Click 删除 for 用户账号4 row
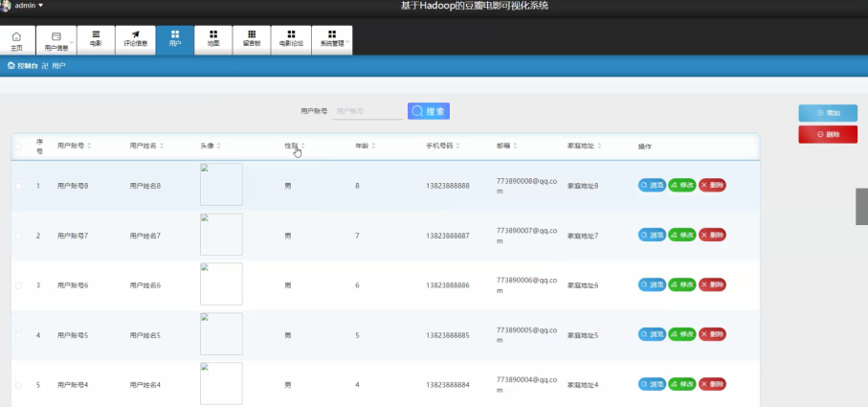Viewport: 868px width, 408px height. click(x=712, y=384)
